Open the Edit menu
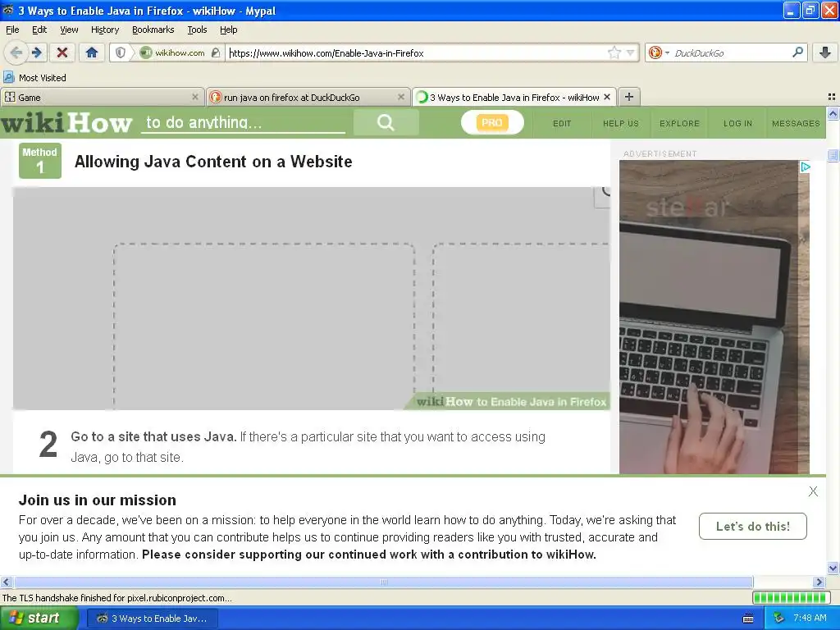 [39, 30]
